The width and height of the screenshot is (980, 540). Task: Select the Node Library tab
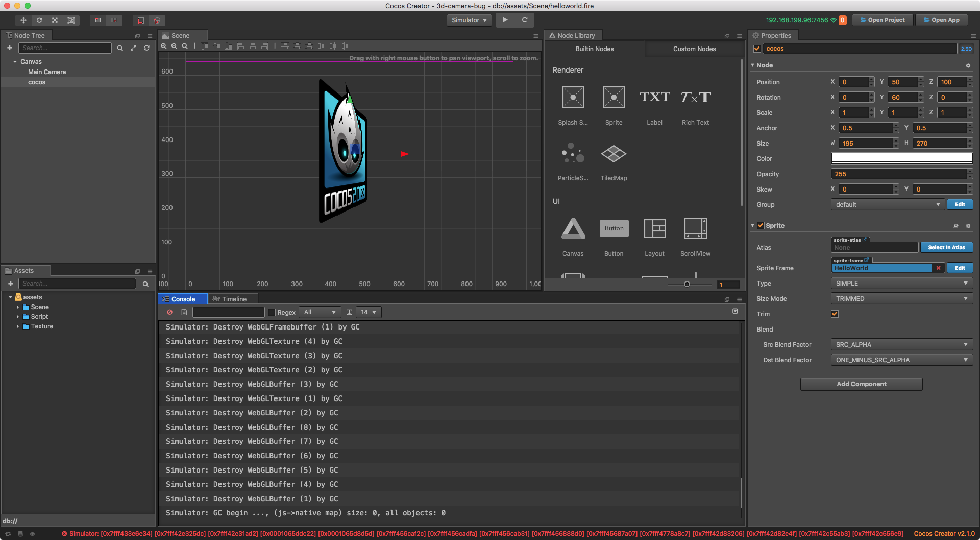(572, 35)
